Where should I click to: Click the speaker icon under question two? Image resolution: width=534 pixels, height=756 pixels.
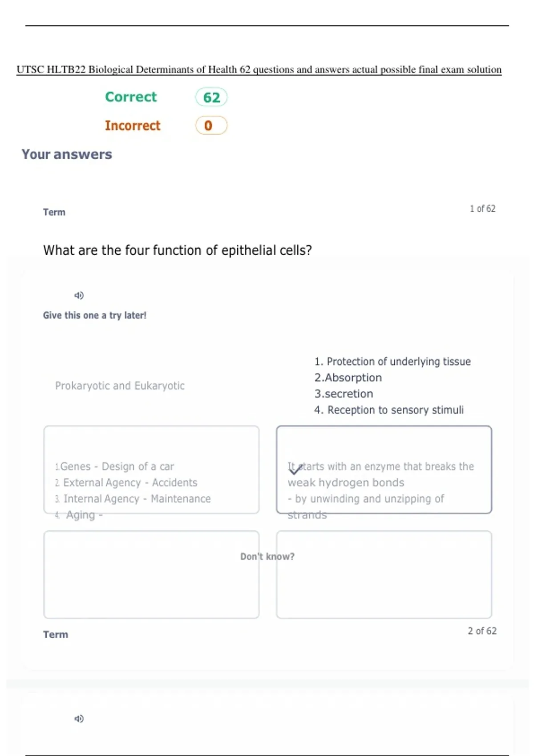coord(79,719)
